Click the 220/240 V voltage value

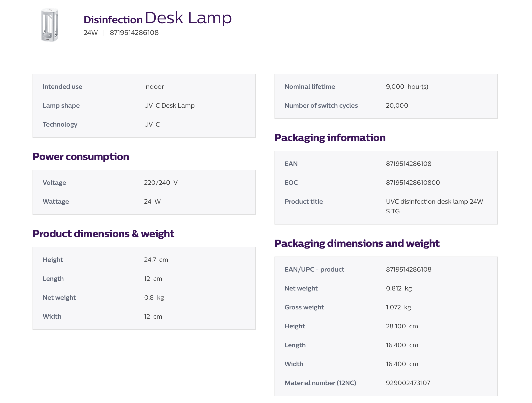click(160, 183)
